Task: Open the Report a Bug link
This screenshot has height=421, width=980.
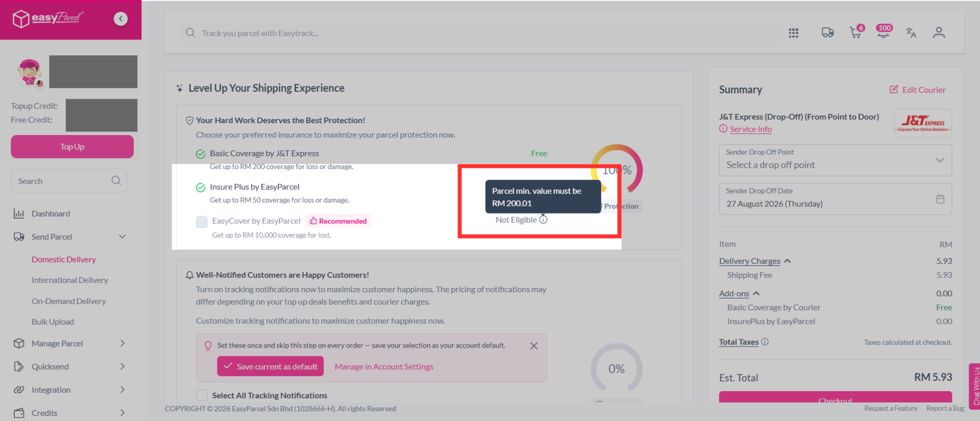Action: [945, 409]
